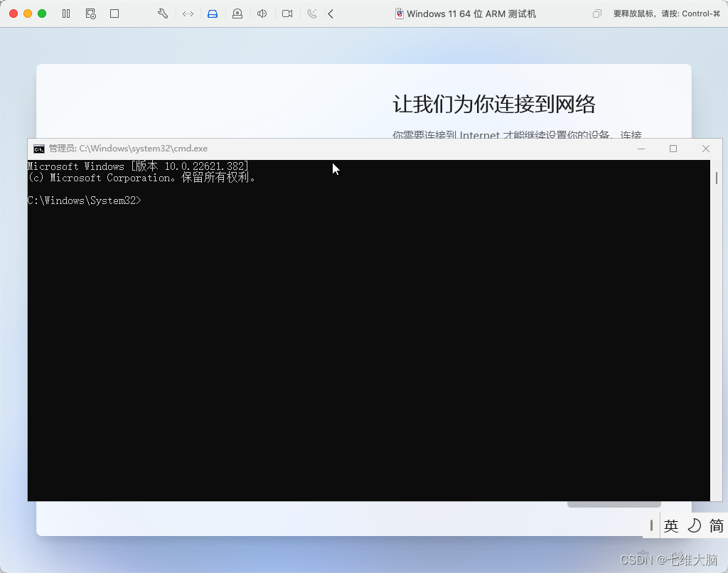Switch IME to English mode 英
The image size is (728, 573).
[x=671, y=525]
